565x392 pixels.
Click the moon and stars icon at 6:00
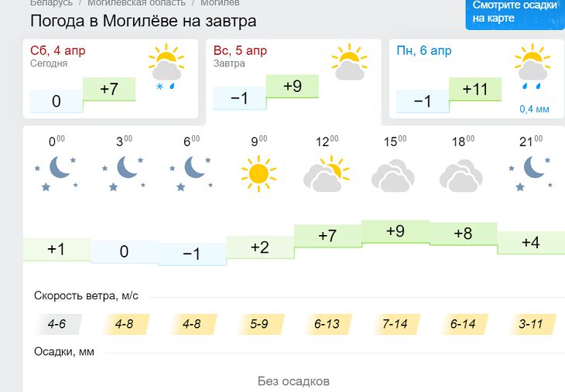click(x=191, y=172)
